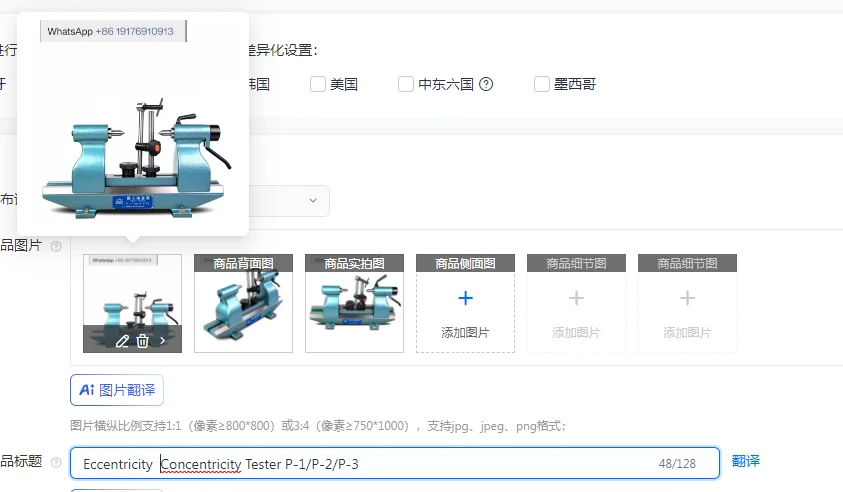Add image in last 商品细节图 slot
843x492 pixels.
tap(687, 303)
